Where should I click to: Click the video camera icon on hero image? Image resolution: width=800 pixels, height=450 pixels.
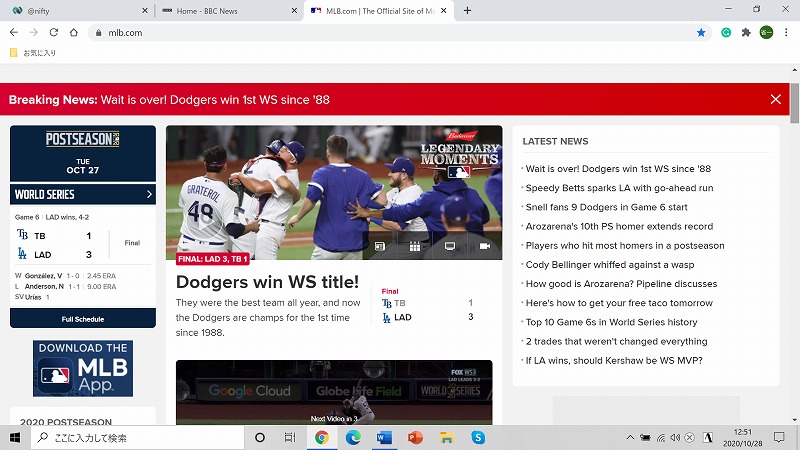[485, 246]
